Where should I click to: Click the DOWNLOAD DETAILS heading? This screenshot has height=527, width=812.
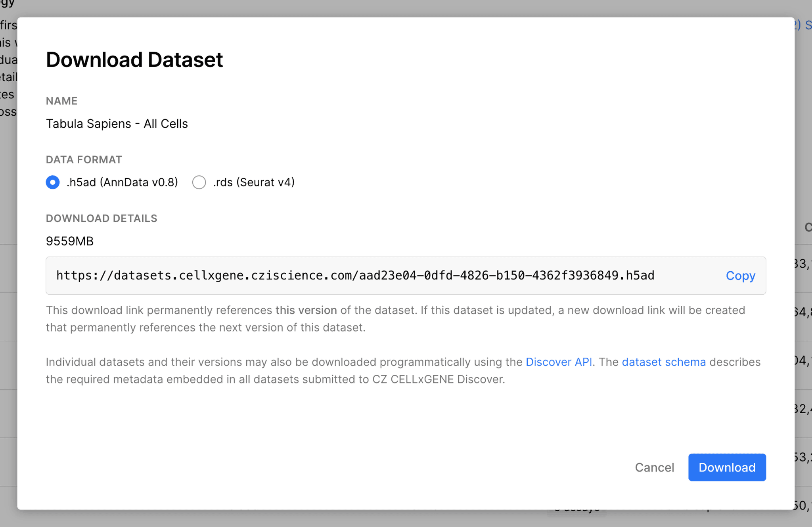pyautogui.click(x=101, y=218)
